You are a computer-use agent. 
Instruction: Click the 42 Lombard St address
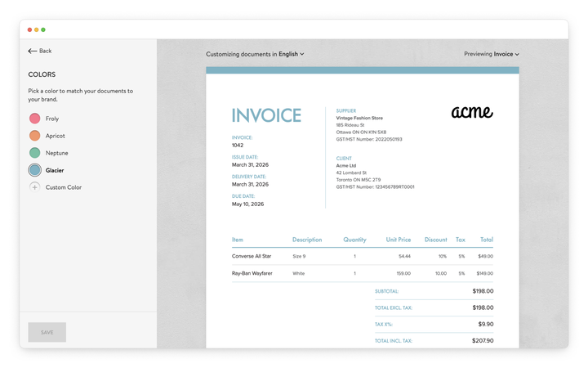pos(351,173)
